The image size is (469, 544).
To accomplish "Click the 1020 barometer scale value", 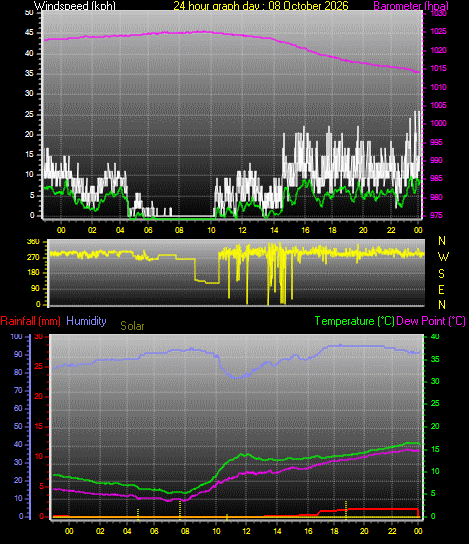I will (438, 50).
